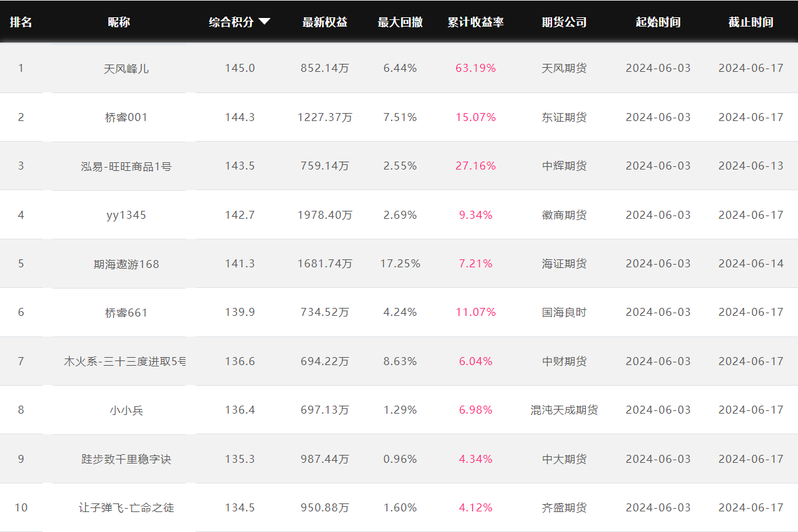Select the 中财期货 company cell
Image resolution: width=798 pixels, height=532 pixels.
click(564, 361)
